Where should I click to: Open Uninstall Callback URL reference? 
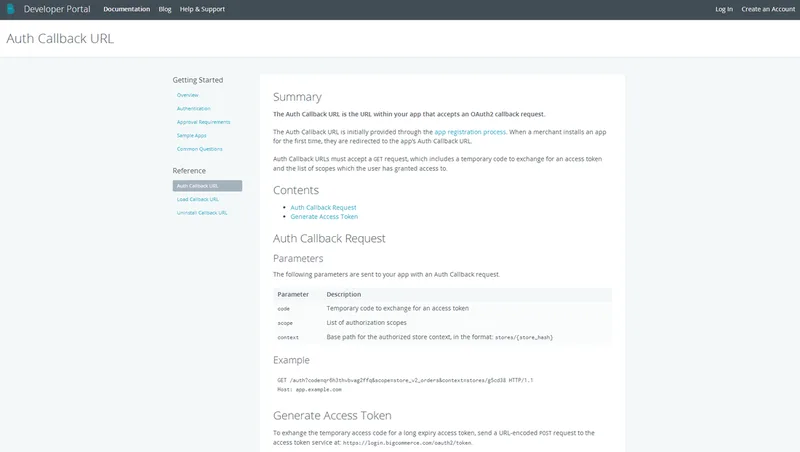pyautogui.click(x=202, y=213)
